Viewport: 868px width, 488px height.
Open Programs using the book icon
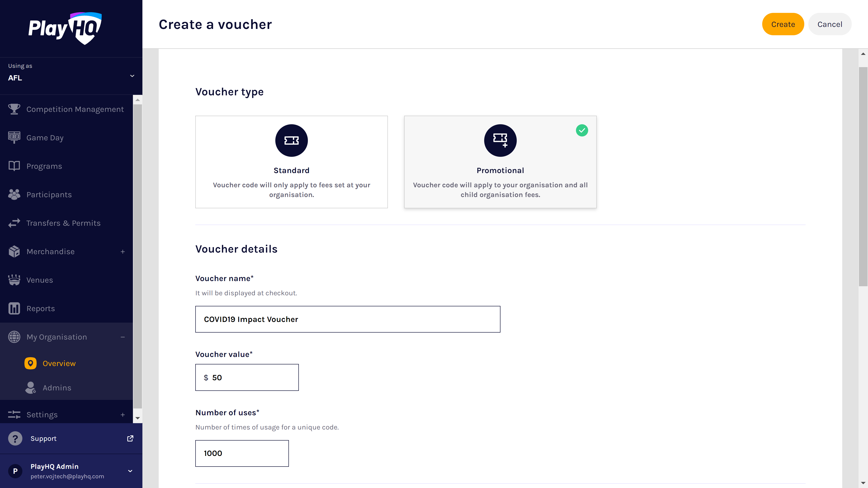pos(14,166)
